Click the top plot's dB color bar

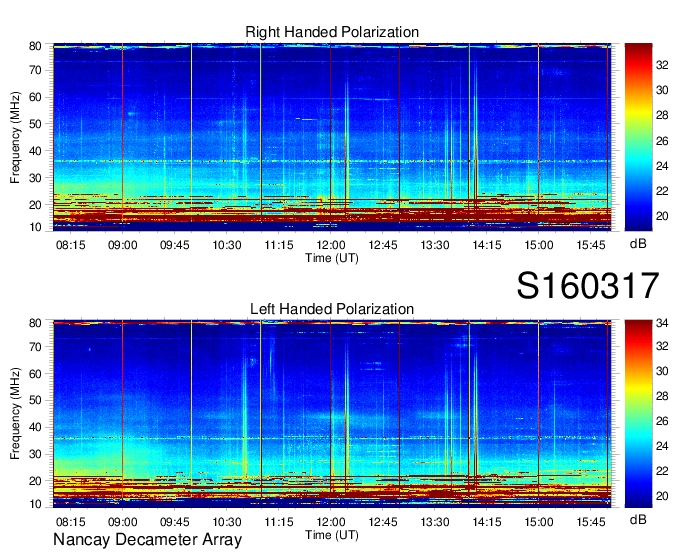638,137
